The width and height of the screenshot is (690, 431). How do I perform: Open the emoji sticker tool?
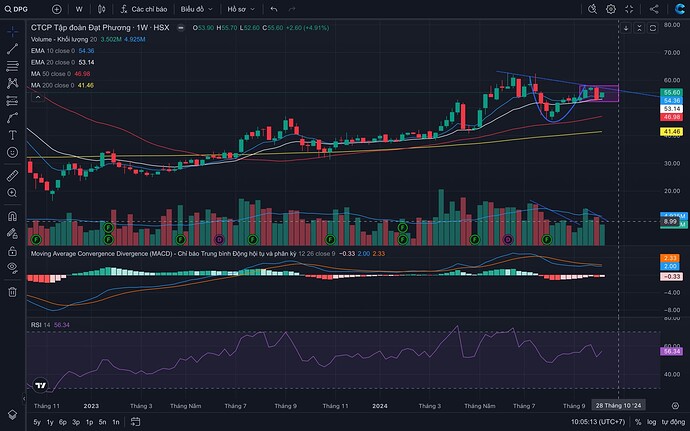coord(12,152)
